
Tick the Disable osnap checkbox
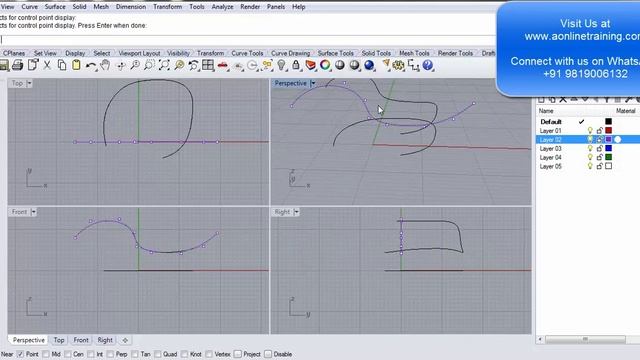click(x=268, y=354)
